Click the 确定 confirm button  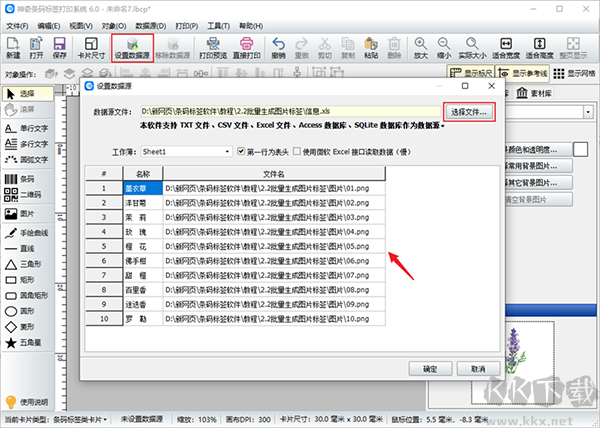pyautogui.click(x=430, y=369)
